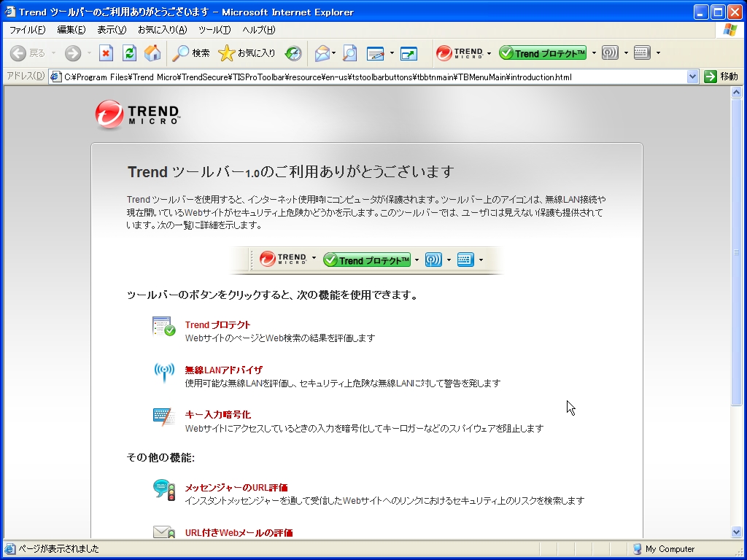Expand the Trend プロテクト dropdown arrow
The height and width of the screenshot is (560, 747).
pyautogui.click(x=594, y=52)
